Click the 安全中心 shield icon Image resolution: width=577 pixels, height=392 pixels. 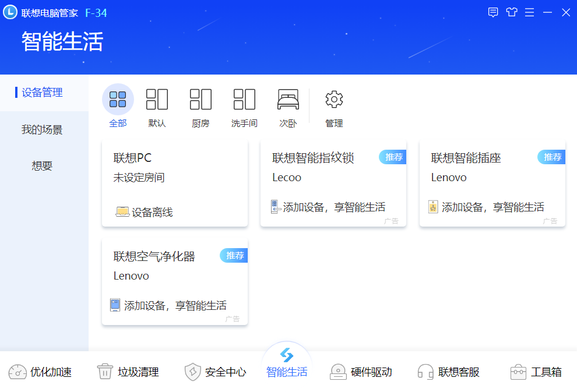click(x=192, y=372)
